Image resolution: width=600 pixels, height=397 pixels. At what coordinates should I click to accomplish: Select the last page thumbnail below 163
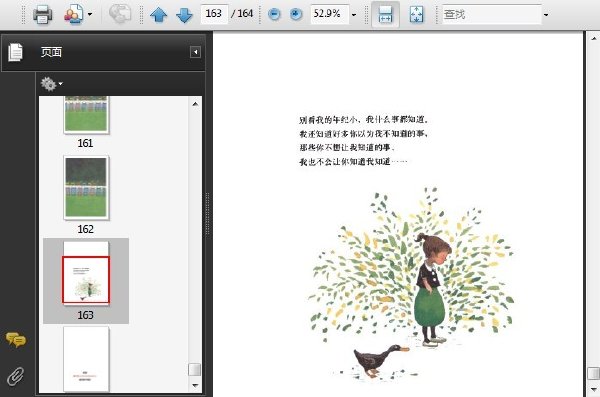(x=86, y=359)
